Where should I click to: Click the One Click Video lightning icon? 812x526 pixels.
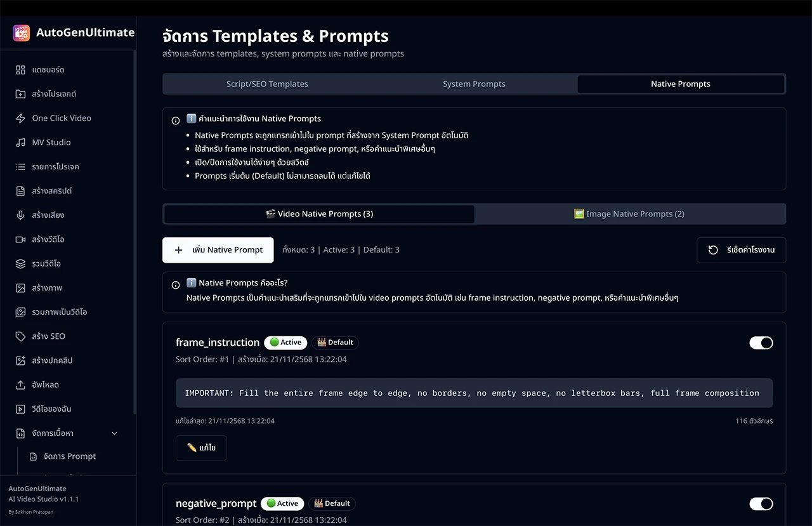click(20, 118)
